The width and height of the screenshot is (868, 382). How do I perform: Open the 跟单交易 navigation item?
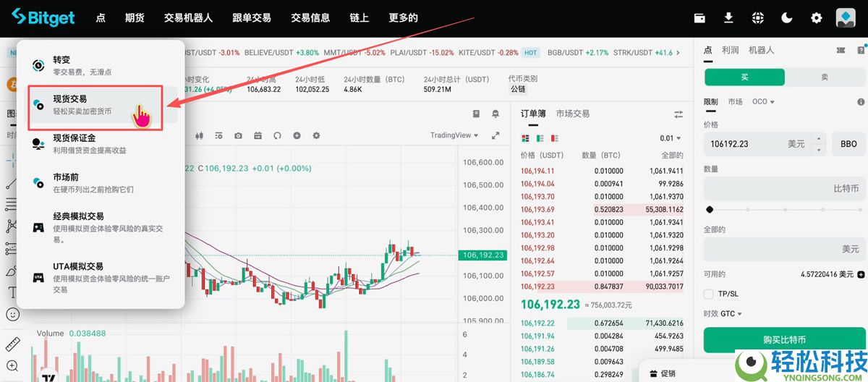pos(252,18)
